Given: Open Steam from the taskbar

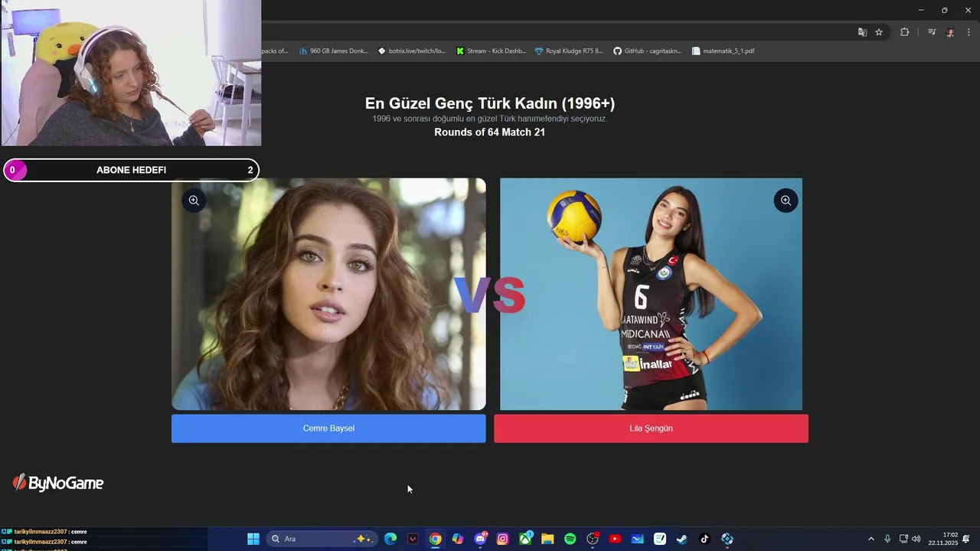Looking at the screenshot, I should tap(682, 539).
